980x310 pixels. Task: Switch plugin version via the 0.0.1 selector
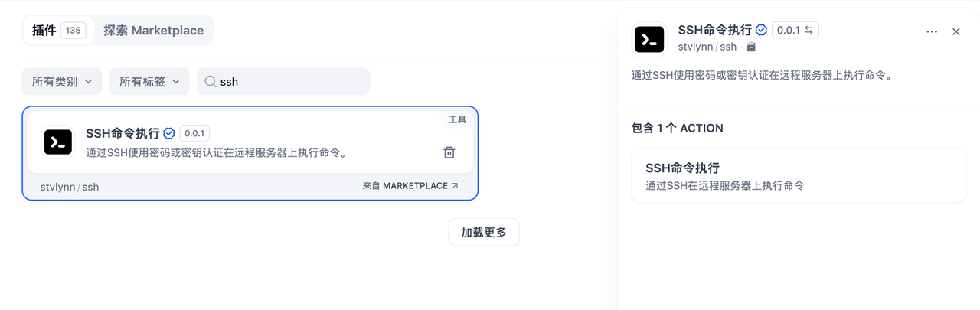795,30
